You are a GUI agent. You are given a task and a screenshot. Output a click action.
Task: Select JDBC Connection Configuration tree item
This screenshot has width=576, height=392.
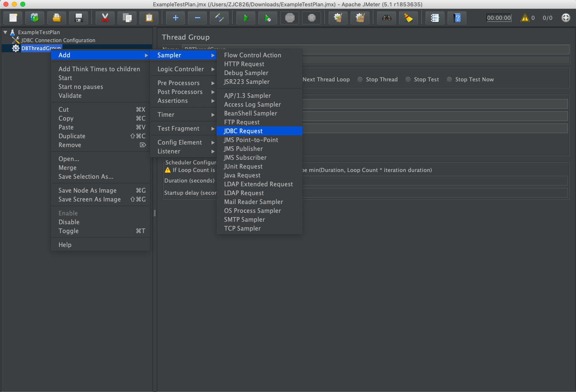tap(58, 40)
